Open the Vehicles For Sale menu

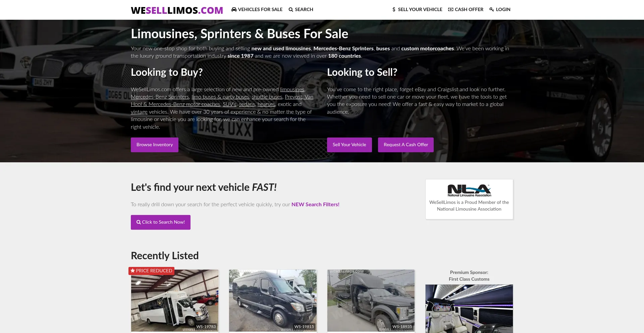(x=257, y=9)
